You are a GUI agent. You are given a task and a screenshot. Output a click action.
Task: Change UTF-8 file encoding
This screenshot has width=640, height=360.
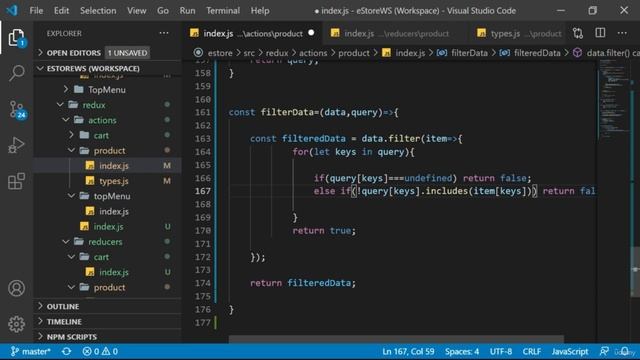tap(501, 351)
